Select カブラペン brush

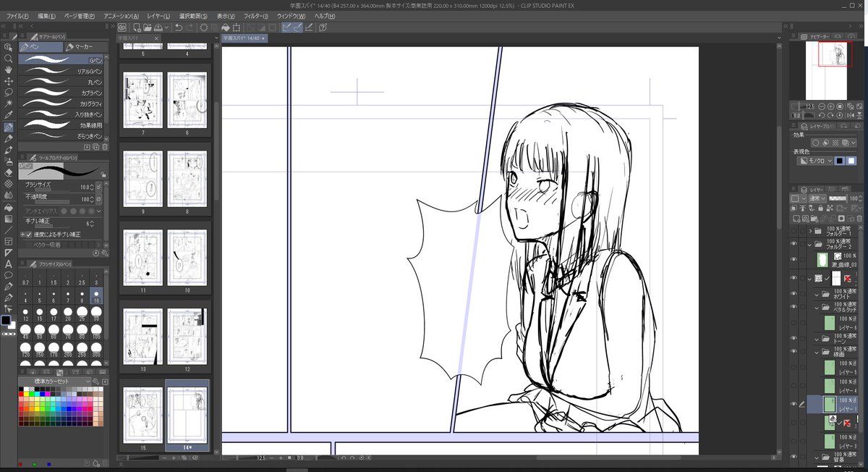(62, 93)
